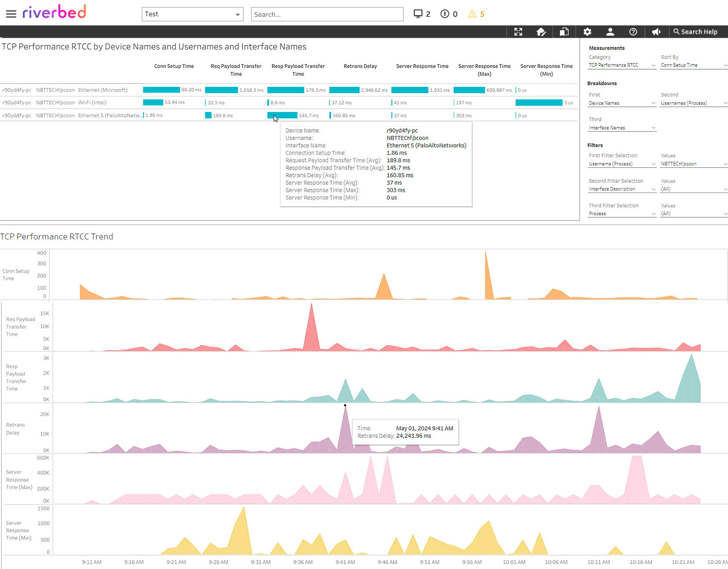Click the Search Help link
The image size is (728, 569).
click(x=696, y=32)
